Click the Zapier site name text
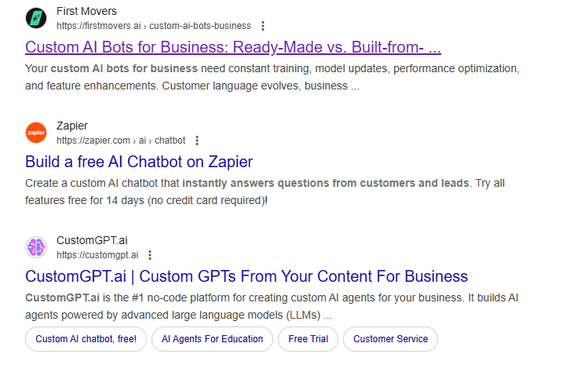Viewport: 588px width, 365px height. tap(72, 126)
